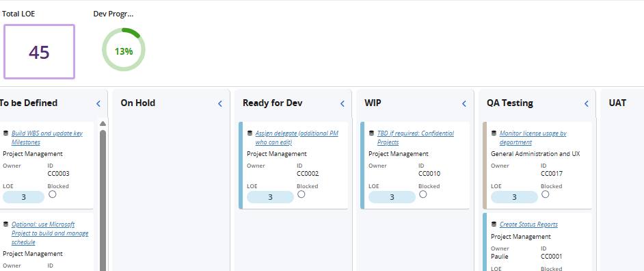Click Project Management text on TBD if required card
The width and height of the screenshot is (644, 271).
pos(399,154)
